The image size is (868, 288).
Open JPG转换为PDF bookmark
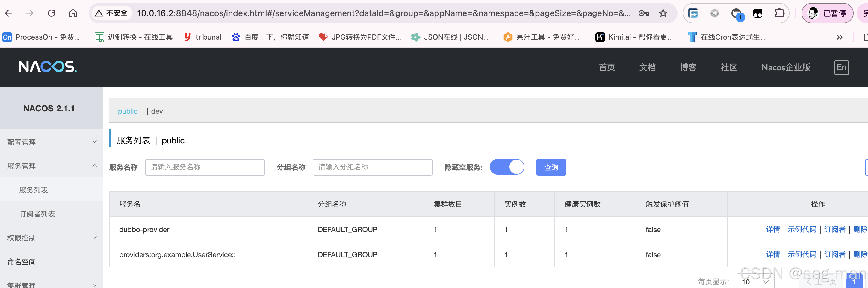360,37
